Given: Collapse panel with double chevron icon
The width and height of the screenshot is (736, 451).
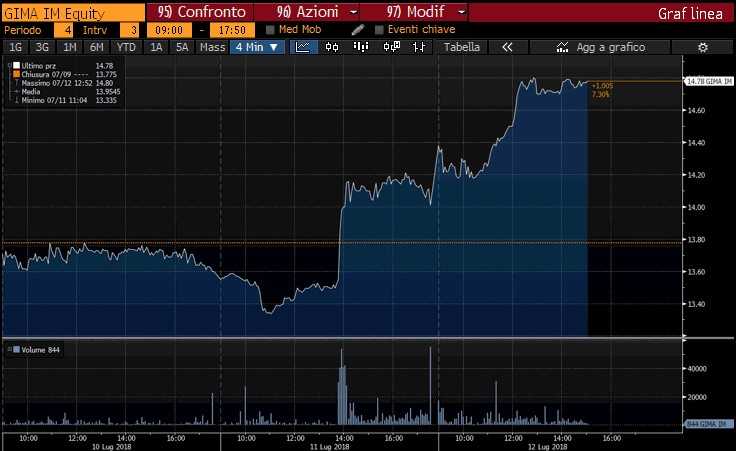Looking at the screenshot, I should [x=507, y=47].
